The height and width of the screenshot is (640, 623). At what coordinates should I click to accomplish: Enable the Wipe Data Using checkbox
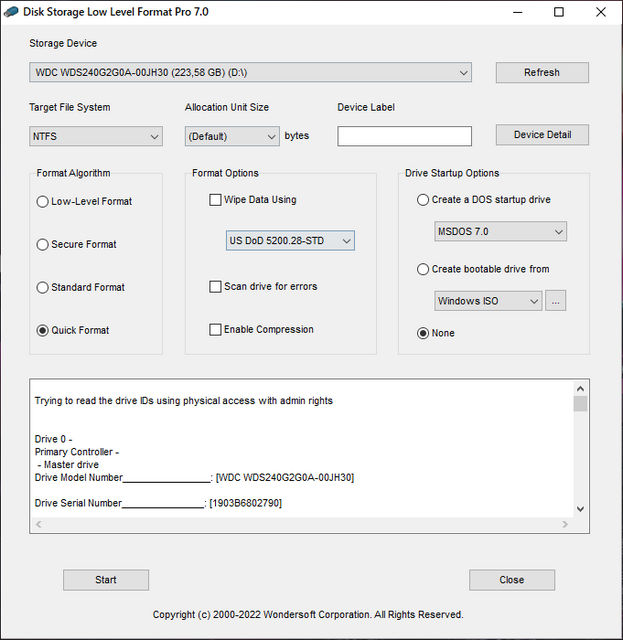click(x=215, y=200)
